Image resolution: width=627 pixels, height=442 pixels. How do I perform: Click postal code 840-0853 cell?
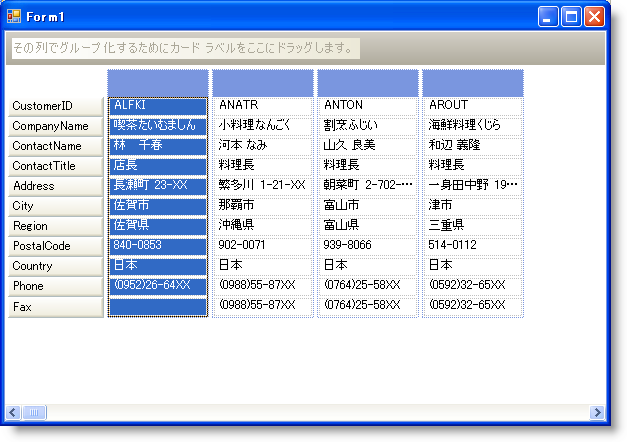tap(158, 246)
